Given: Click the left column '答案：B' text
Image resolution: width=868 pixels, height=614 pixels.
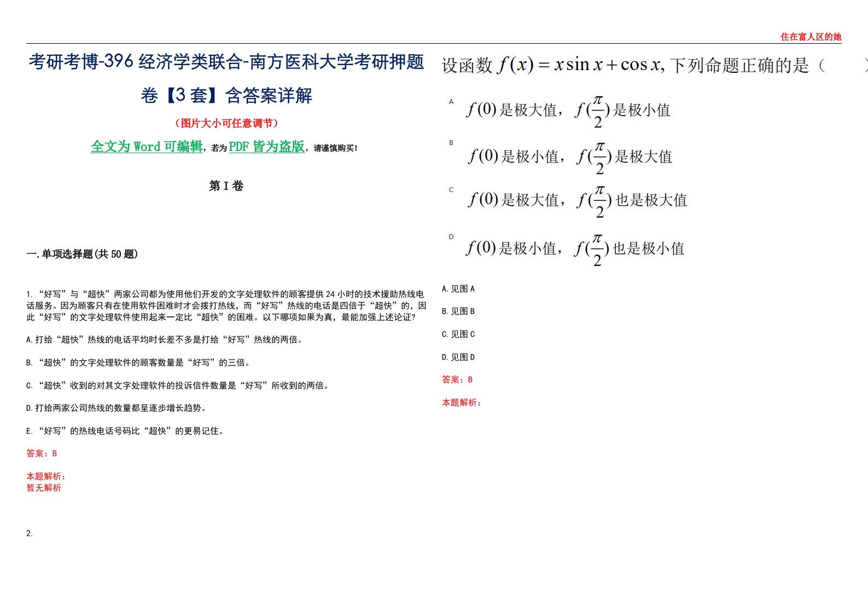Looking at the screenshot, I should coord(42,454).
